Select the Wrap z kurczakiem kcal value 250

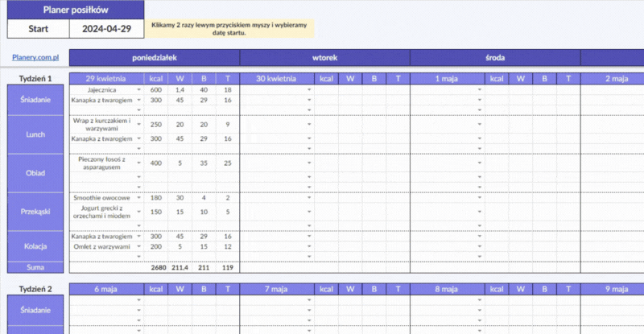coord(156,125)
